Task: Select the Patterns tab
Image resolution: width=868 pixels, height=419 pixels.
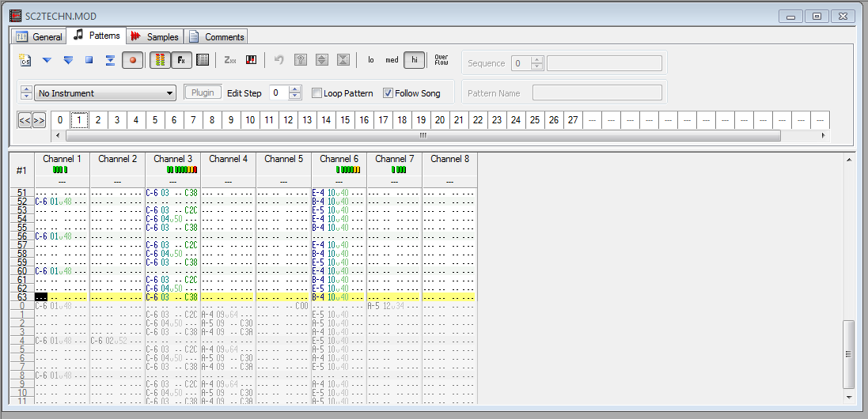Action: tap(97, 36)
